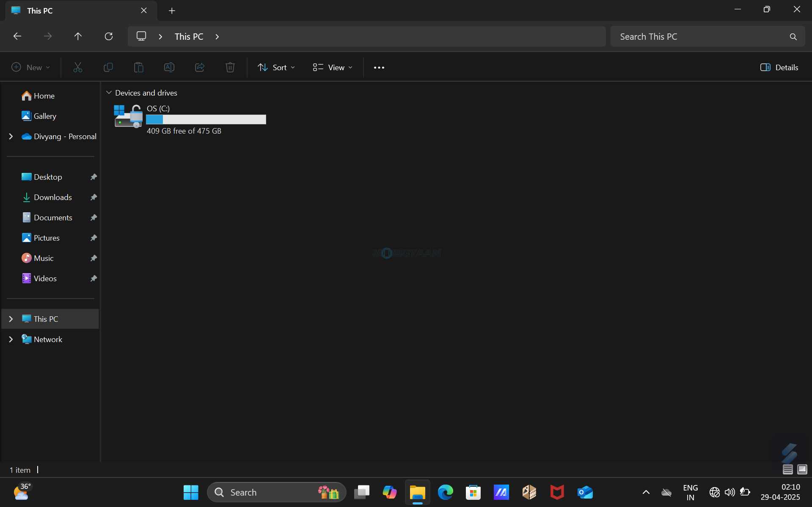Open Copilot from the taskbar

coord(389,492)
